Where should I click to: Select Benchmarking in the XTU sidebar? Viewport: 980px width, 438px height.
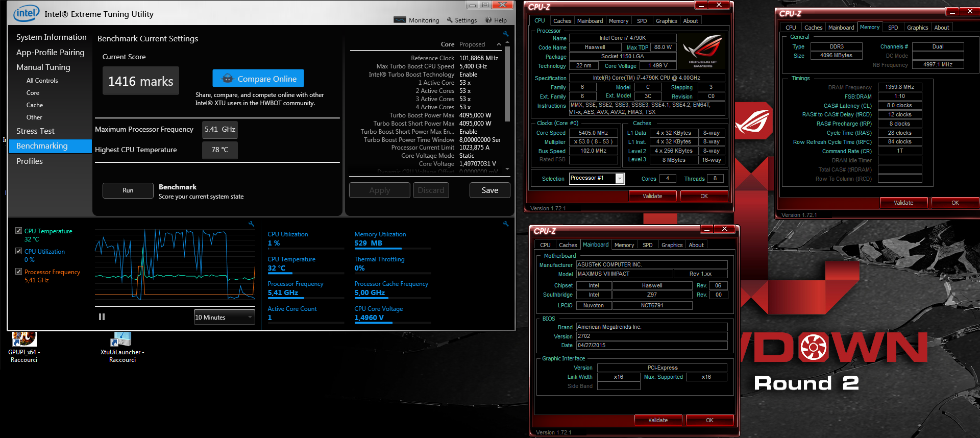click(50, 146)
